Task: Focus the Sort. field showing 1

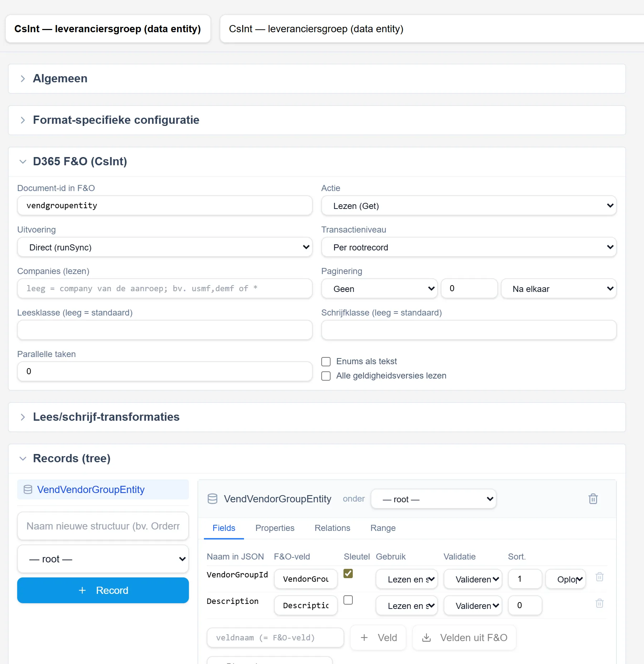Action: 525,579
